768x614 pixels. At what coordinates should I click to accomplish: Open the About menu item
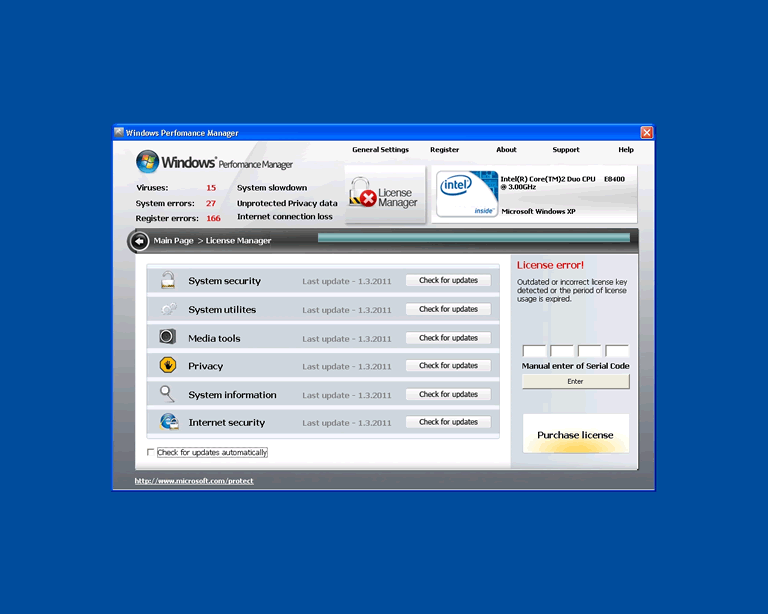(x=506, y=150)
